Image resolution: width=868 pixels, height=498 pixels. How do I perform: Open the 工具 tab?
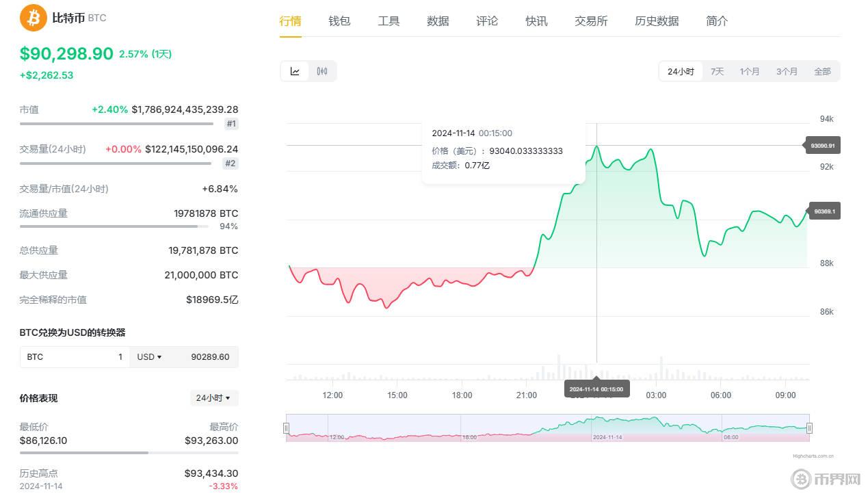pyautogui.click(x=389, y=21)
